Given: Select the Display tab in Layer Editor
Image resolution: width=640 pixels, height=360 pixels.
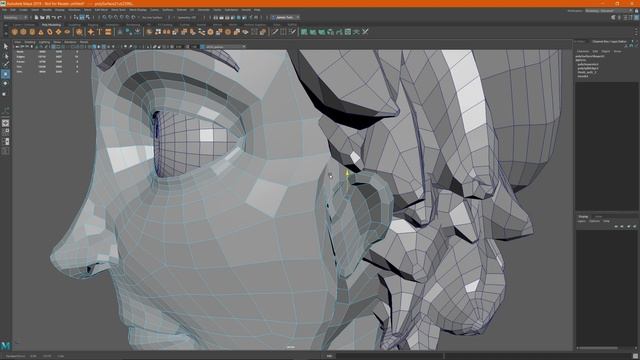Looking at the screenshot, I should 583,216.
